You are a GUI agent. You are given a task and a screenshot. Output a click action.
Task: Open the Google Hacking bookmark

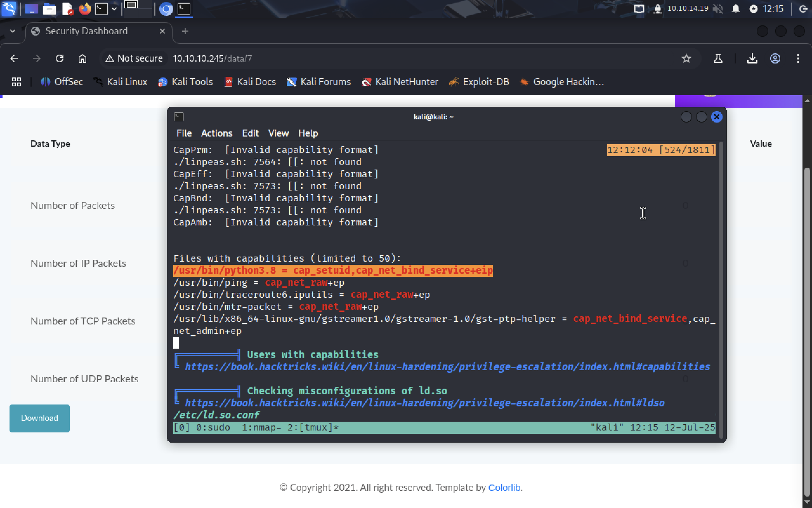[562, 82]
